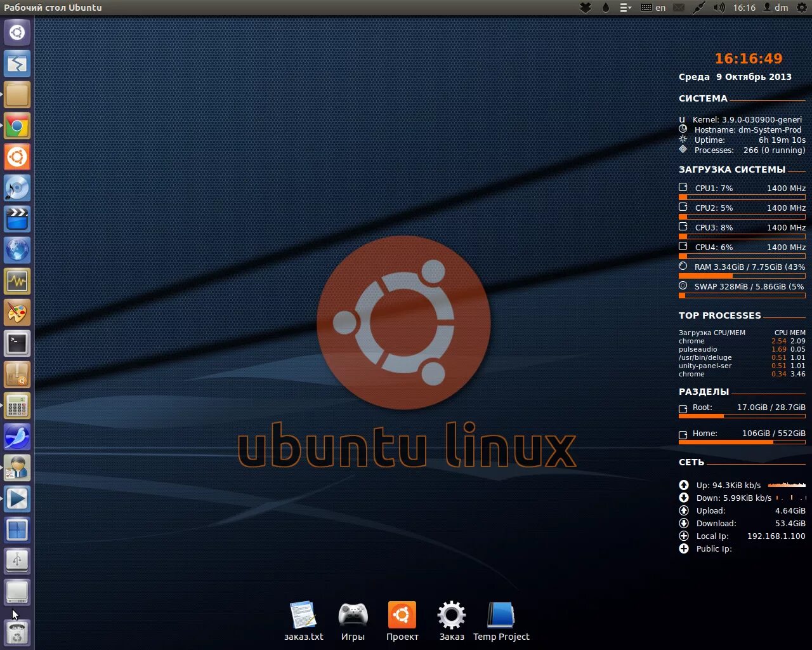Open the Игры gamepad desktop icon
The width and height of the screenshot is (812, 650).
tap(353, 621)
